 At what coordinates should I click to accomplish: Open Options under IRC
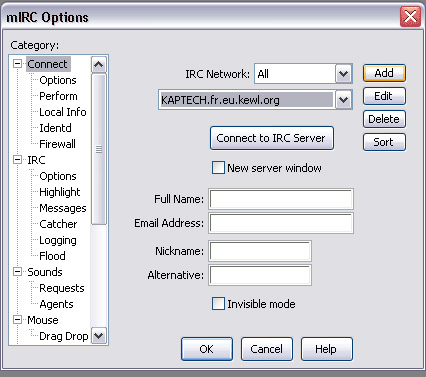click(x=58, y=176)
